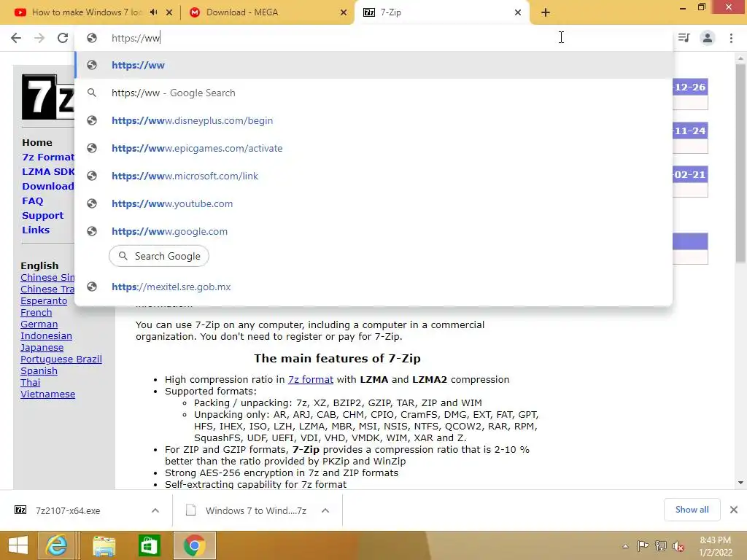Click the Chrome taskbar icon

pyautogui.click(x=194, y=545)
